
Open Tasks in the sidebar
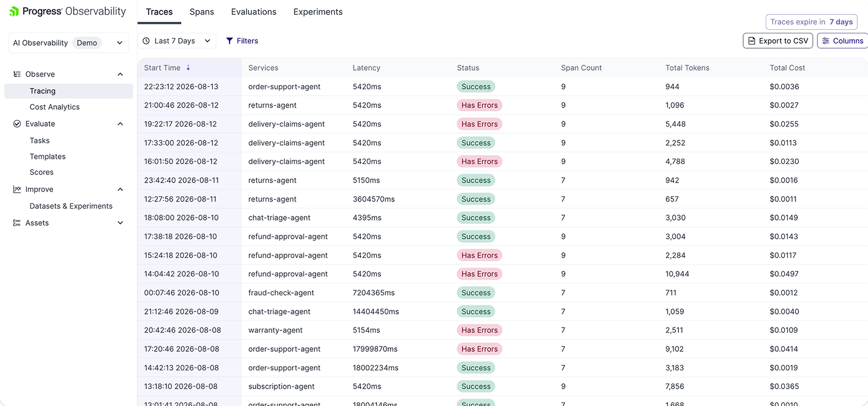40,141
